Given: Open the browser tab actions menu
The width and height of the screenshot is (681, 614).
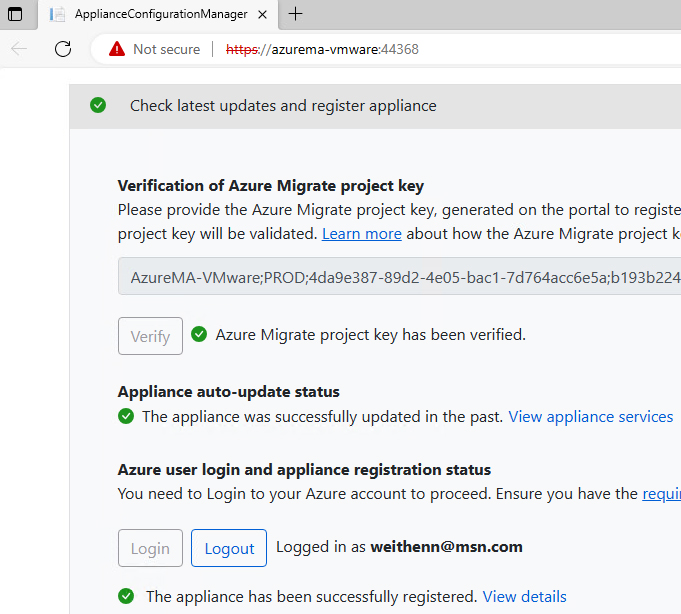Looking at the screenshot, I should coord(16,14).
